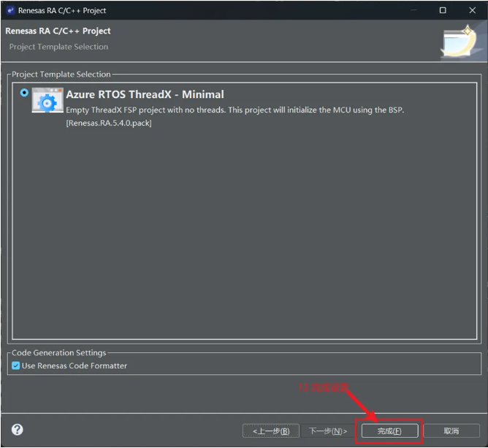Click the [Renesas.RA.5.4.0.pack] label
The width and height of the screenshot is (488, 448).
(109, 123)
